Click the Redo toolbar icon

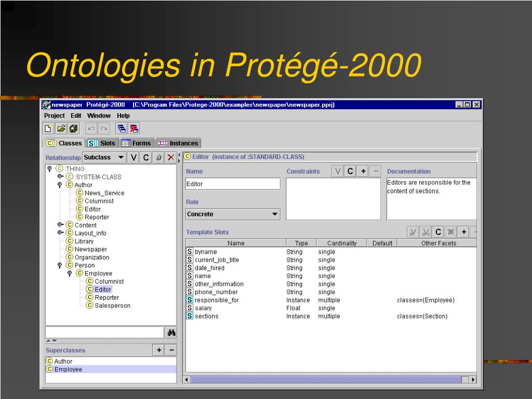point(104,129)
